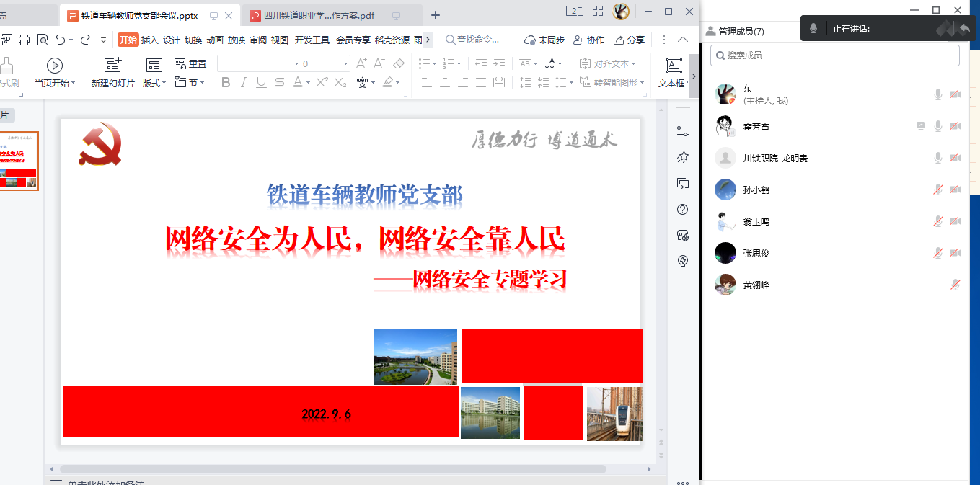The image size is (980, 485).
Task: Toggle the microphone for 川铁职院-龙明贵
Action: point(937,158)
